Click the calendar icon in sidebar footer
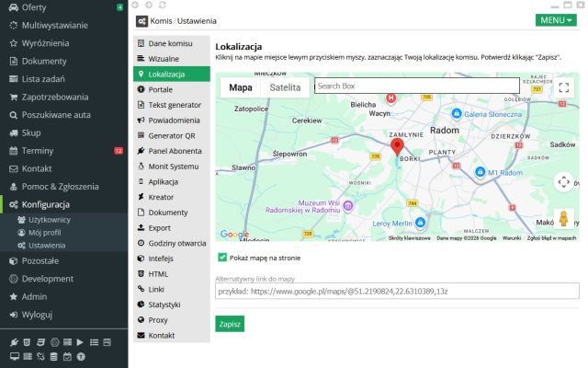This screenshot has height=368, width=588. pyautogui.click(x=67, y=356)
